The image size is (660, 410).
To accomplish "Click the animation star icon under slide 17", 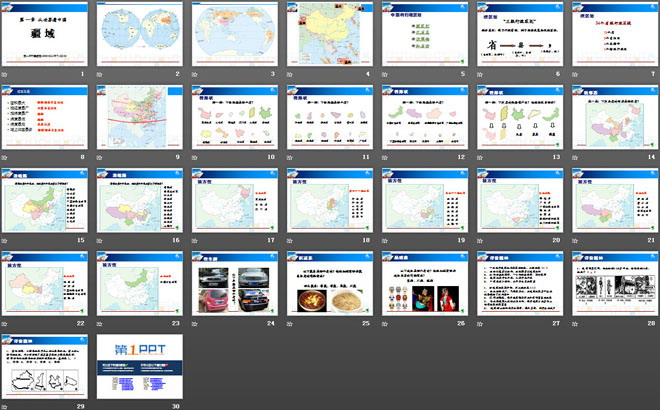I will tap(195, 241).
